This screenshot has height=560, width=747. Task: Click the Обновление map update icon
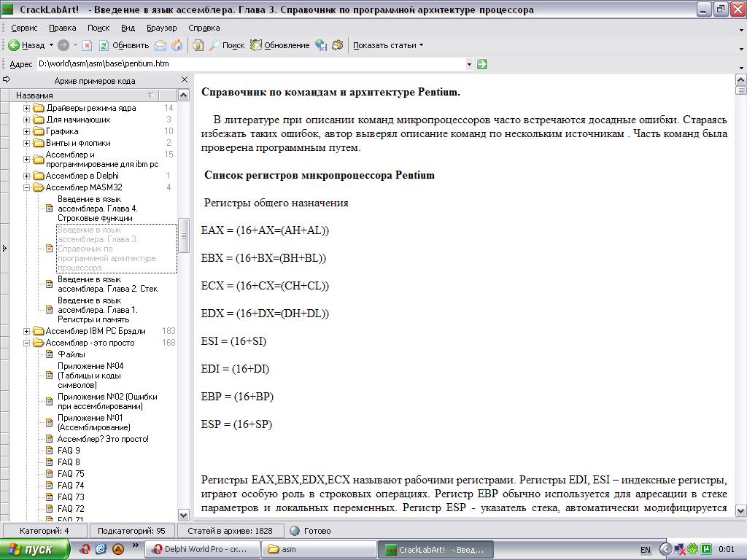pyautogui.click(x=256, y=45)
